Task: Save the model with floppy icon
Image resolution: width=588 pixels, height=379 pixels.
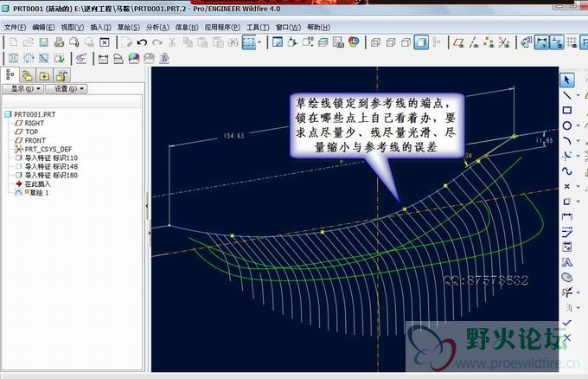Action: 44,42
